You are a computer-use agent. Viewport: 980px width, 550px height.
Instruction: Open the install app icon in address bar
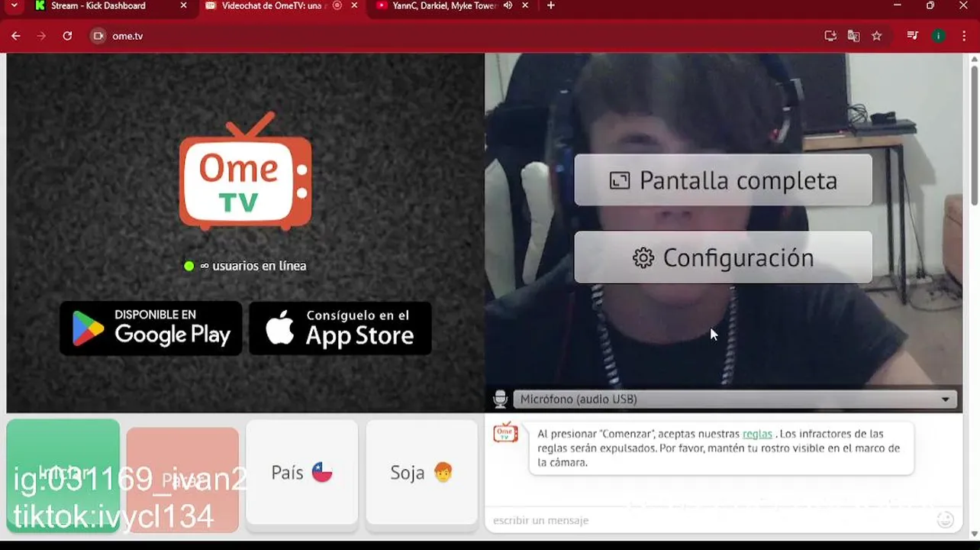(x=830, y=36)
